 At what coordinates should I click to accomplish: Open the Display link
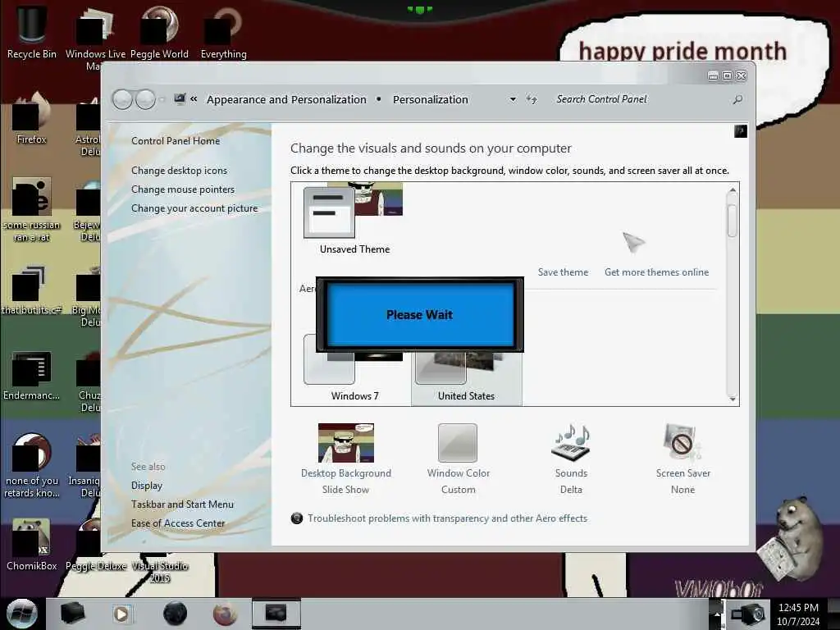pos(147,486)
